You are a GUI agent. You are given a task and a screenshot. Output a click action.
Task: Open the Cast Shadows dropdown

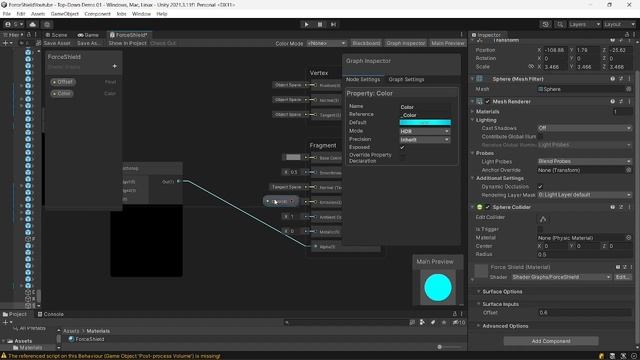point(584,128)
